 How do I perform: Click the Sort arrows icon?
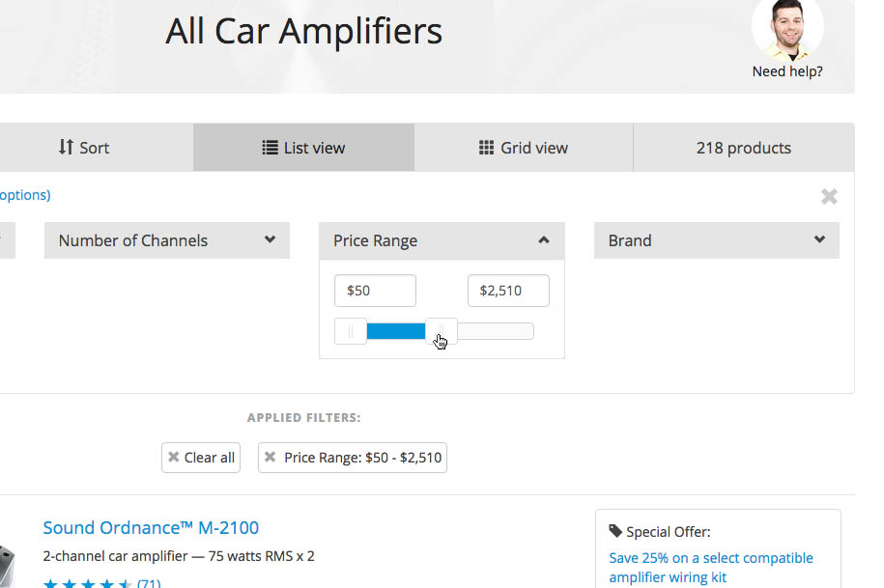[x=66, y=147]
